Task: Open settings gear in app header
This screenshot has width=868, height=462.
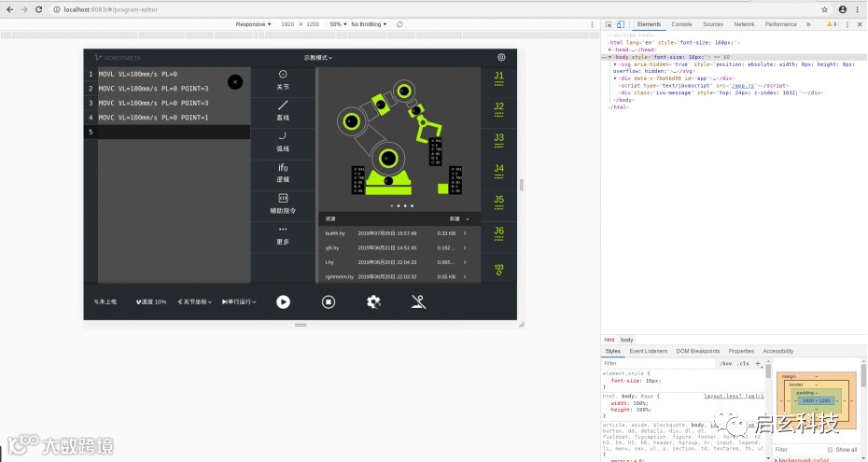Action: tap(501, 57)
